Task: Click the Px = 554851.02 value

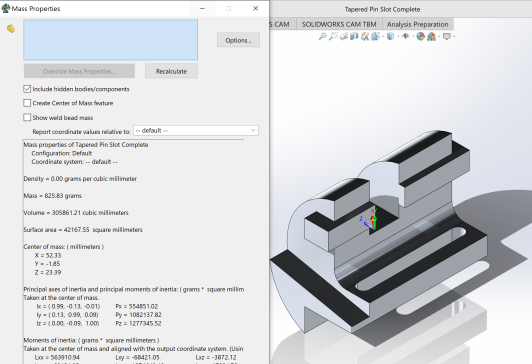Action: [137, 306]
